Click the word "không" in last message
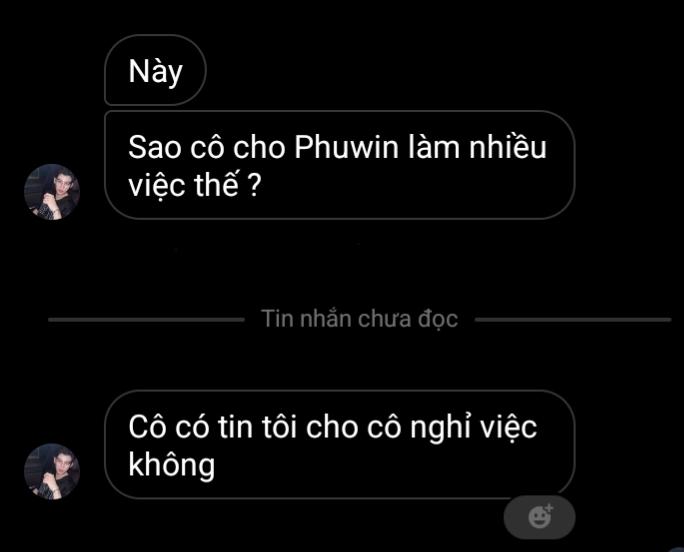This screenshot has height=552, width=684. point(172,464)
